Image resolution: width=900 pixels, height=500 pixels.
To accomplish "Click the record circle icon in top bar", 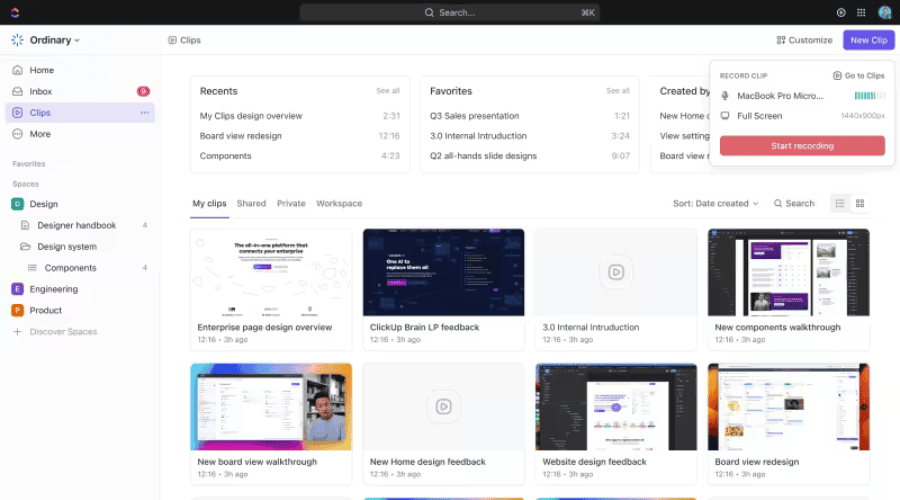I will [x=841, y=13].
